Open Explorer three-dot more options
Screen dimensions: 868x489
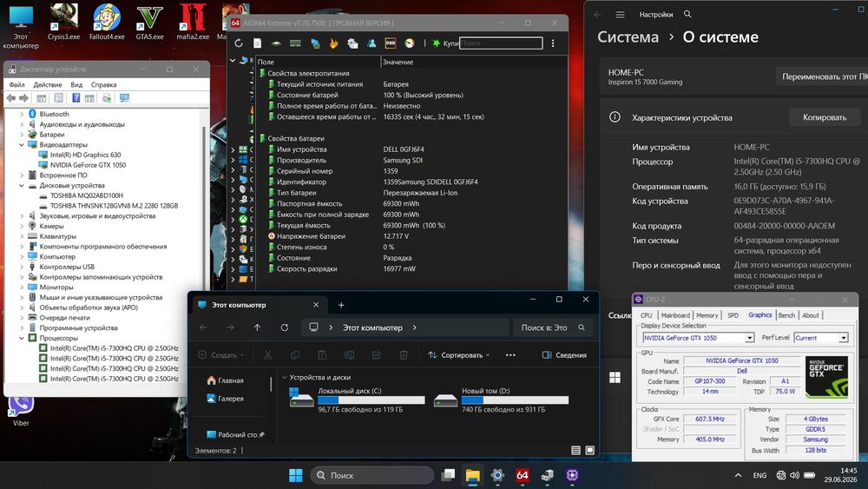pos(510,355)
